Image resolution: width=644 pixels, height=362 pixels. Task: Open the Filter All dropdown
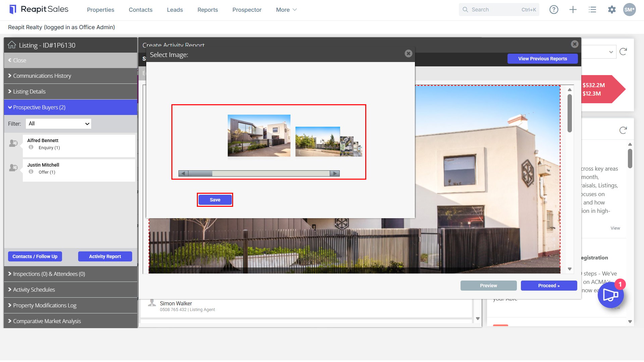pyautogui.click(x=58, y=124)
